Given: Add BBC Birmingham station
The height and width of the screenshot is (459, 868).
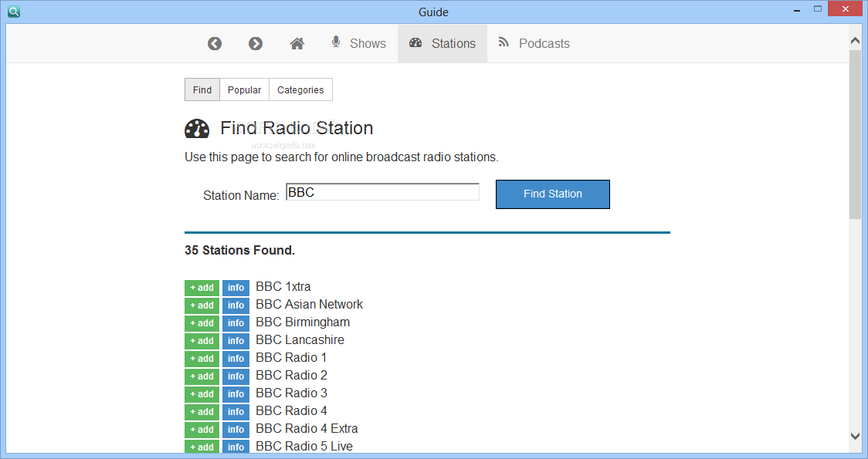Looking at the screenshot, I should [202, 323].
